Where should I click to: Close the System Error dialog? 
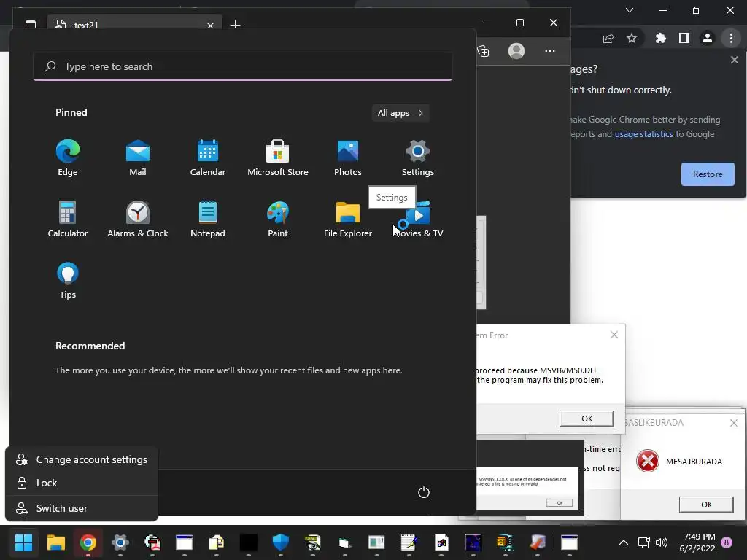pyautogui.click(x=614, y=335)
